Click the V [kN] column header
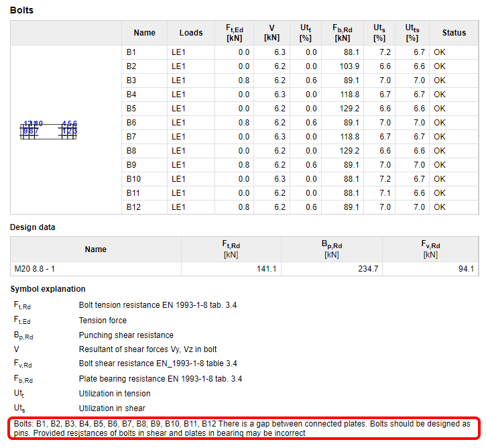This screenshot has height=448, width=486. coord(272,33)
